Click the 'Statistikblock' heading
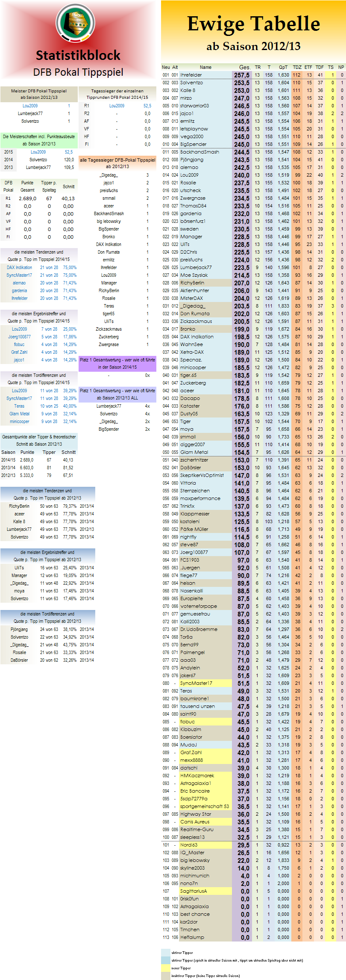Screen dimensions: 346x980 click(x=78, y=55)
